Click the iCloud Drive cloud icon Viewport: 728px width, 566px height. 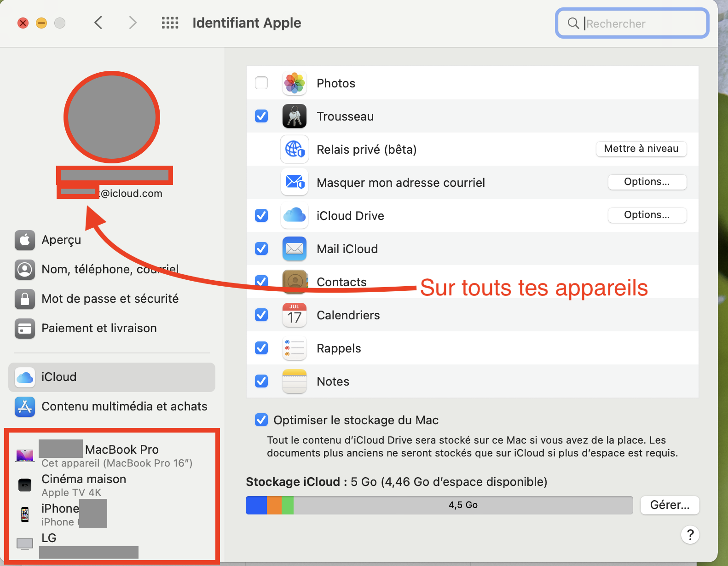(295, 216)
